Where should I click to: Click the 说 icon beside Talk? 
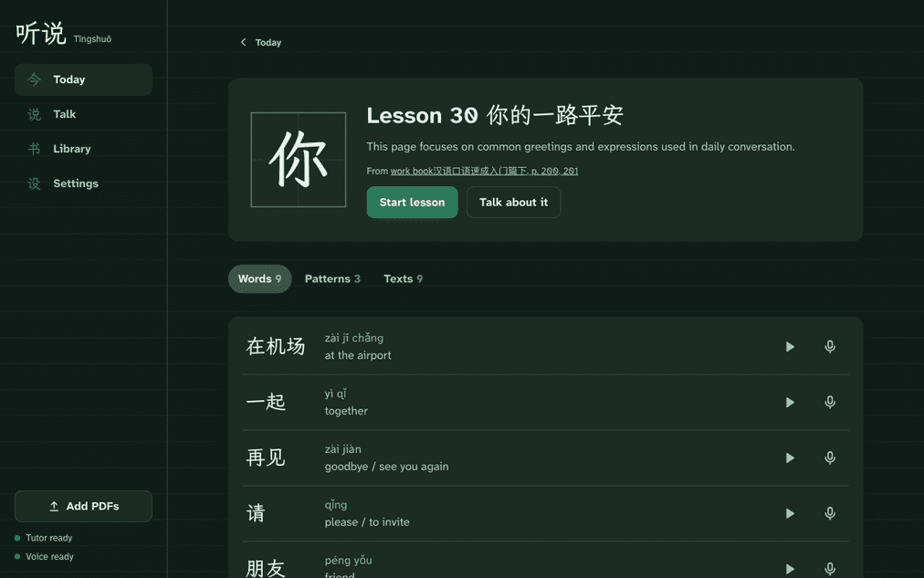coord(34,114)
